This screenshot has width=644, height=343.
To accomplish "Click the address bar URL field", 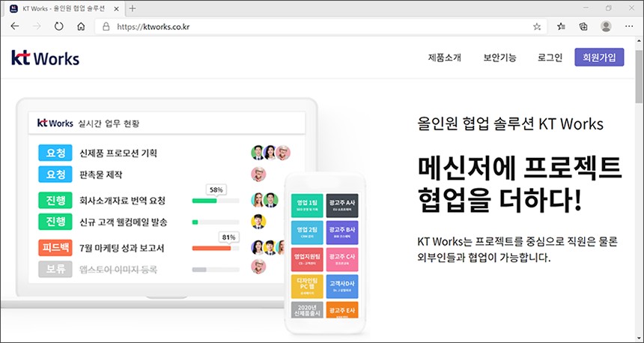I will (x=321, y=27).
